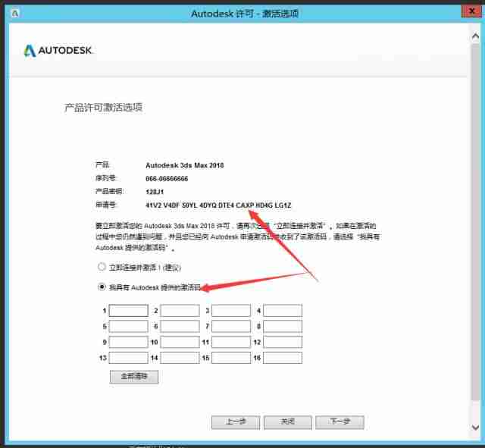Close the Autodesk license window with X
This screenshot has width=485, height=448.
(471, 11)
